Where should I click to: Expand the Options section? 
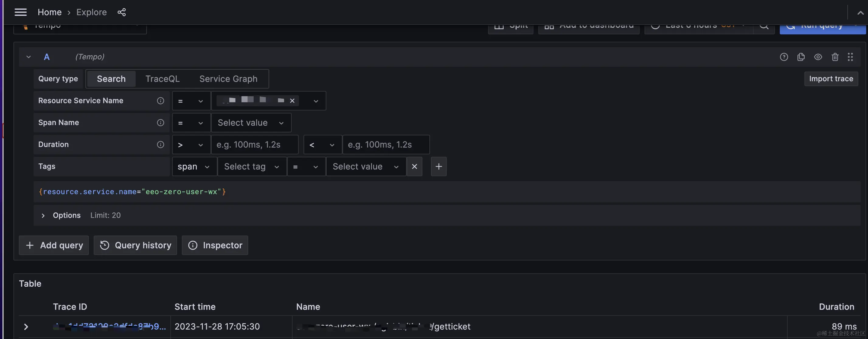(x=43, y=215)
